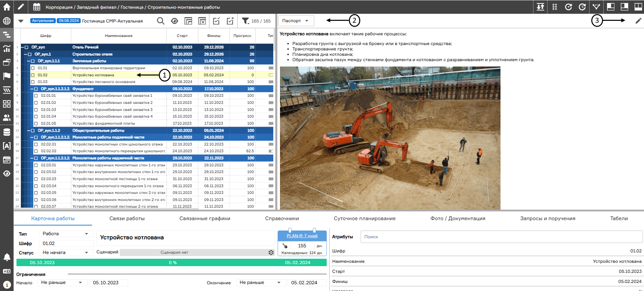Open the database sidebar icon
The height and width of the screenshot is (291, 644).
coord(7,132)
